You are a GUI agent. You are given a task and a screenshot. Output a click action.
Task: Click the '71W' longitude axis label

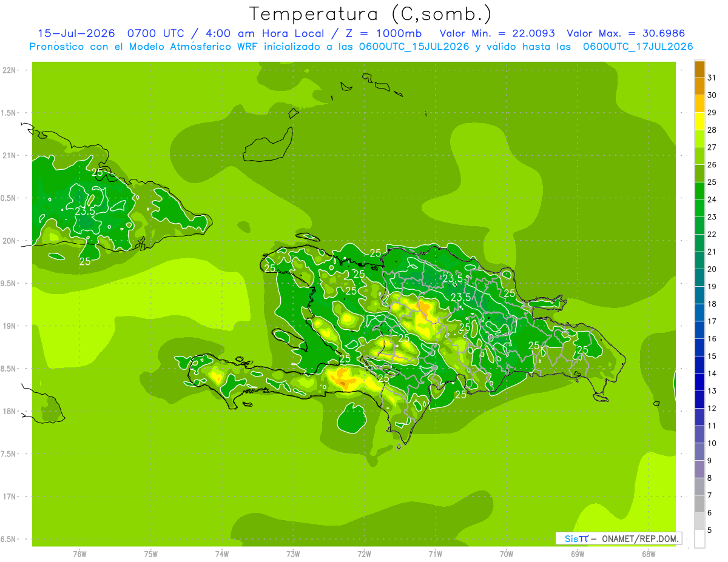point(435,554)
